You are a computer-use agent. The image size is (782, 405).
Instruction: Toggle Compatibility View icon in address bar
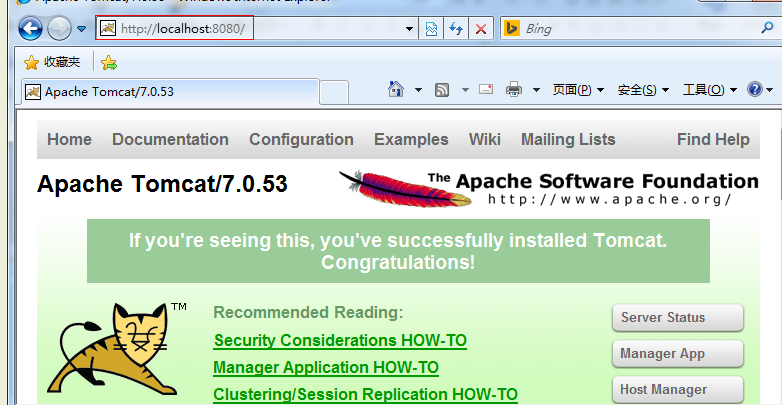[431, 29]
